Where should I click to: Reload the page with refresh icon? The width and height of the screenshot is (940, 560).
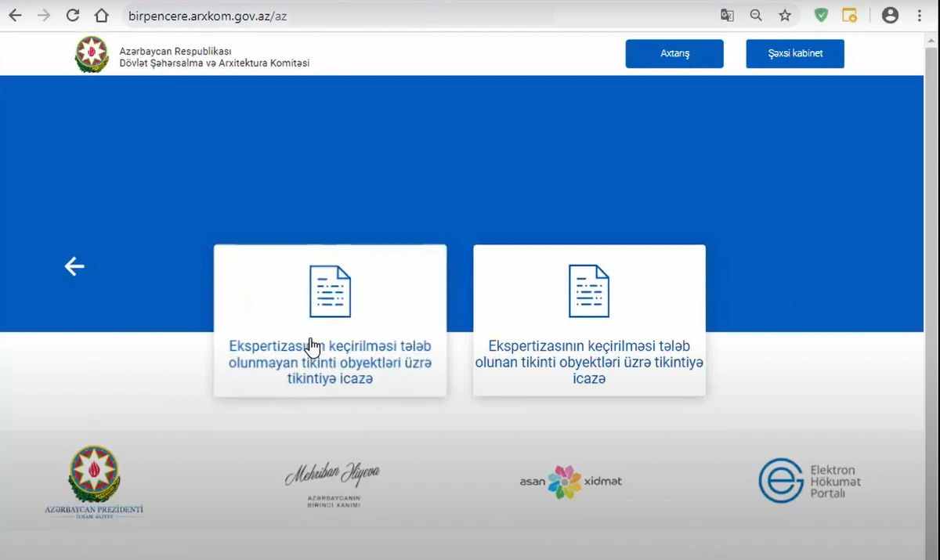pos(73,15)
